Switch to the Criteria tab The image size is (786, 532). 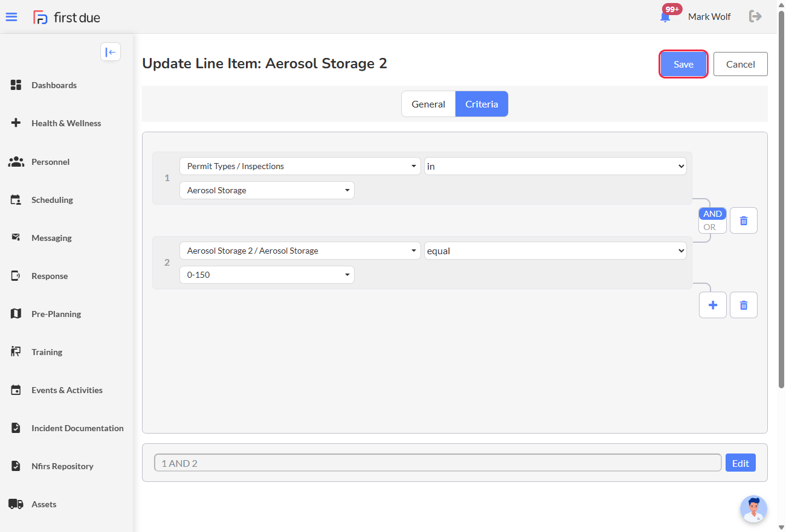tap(482, 104)
